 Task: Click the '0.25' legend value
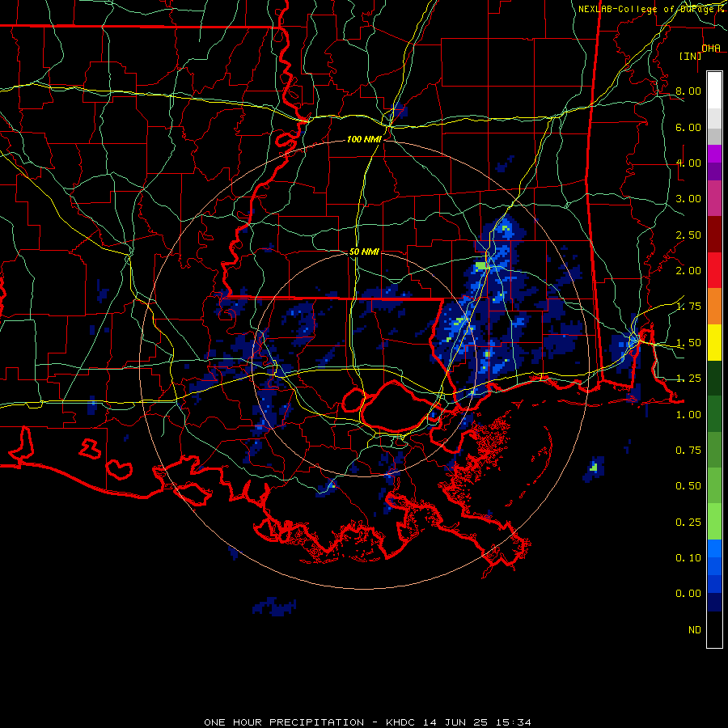tap(688, 523)
